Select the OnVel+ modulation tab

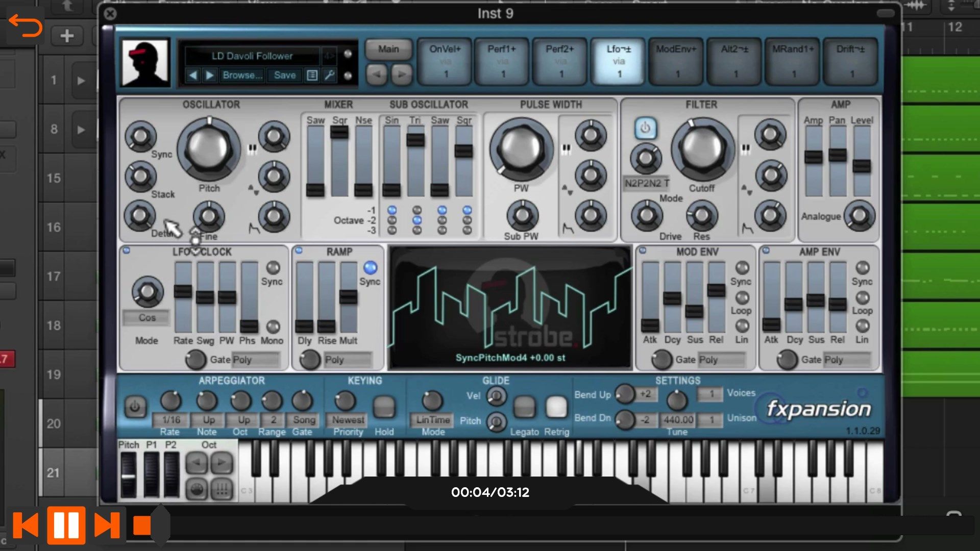pos(445,61)
